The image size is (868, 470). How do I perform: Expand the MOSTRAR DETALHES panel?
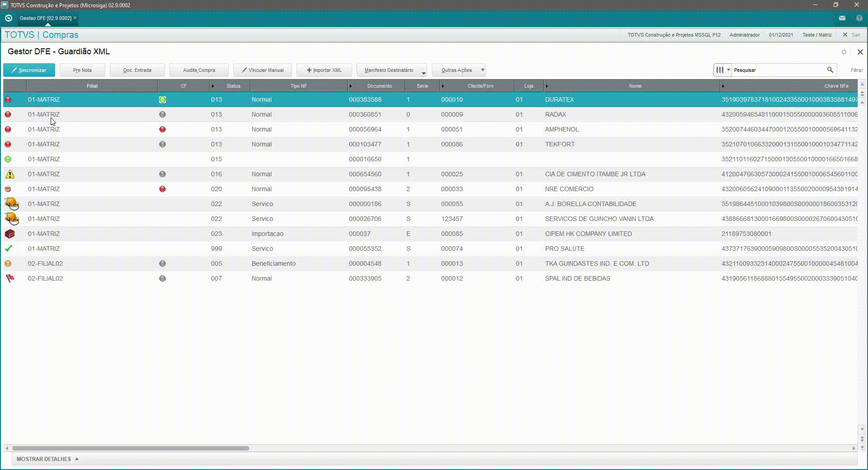pos(47,459)
